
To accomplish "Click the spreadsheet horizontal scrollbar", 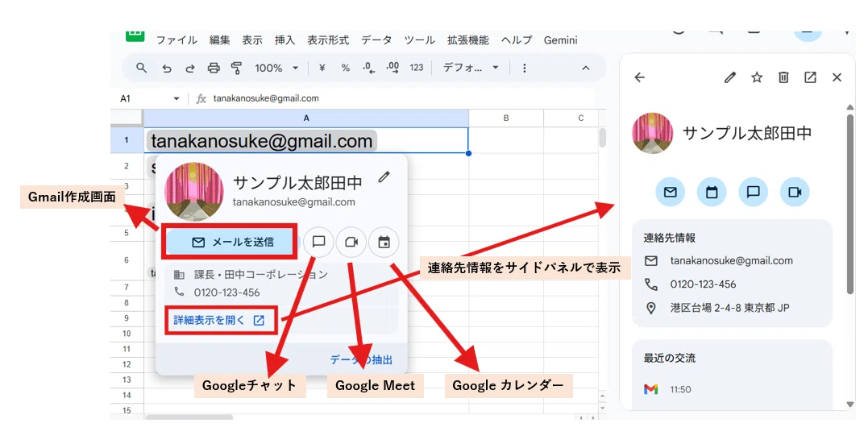I will (189, 417).
